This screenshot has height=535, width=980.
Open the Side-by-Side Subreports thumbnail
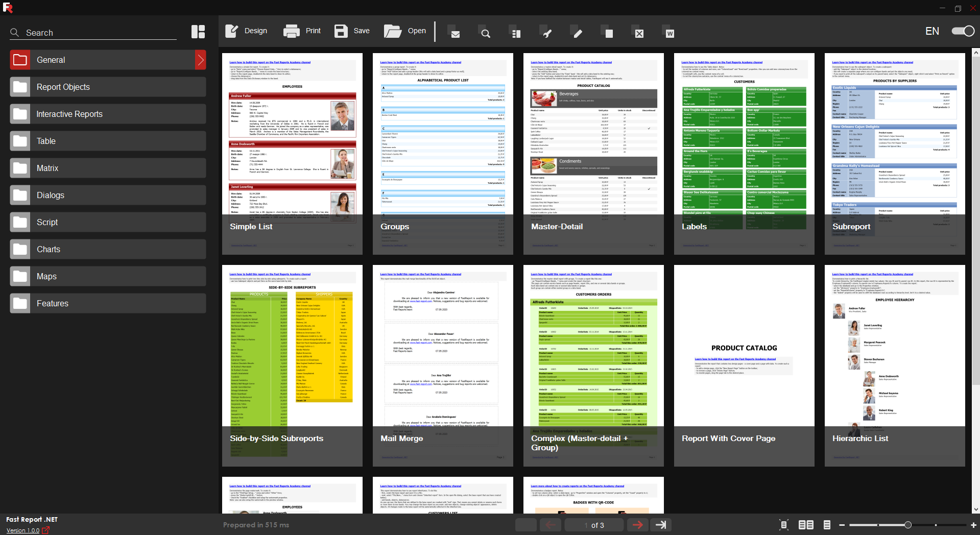click(x=292, y=366)
